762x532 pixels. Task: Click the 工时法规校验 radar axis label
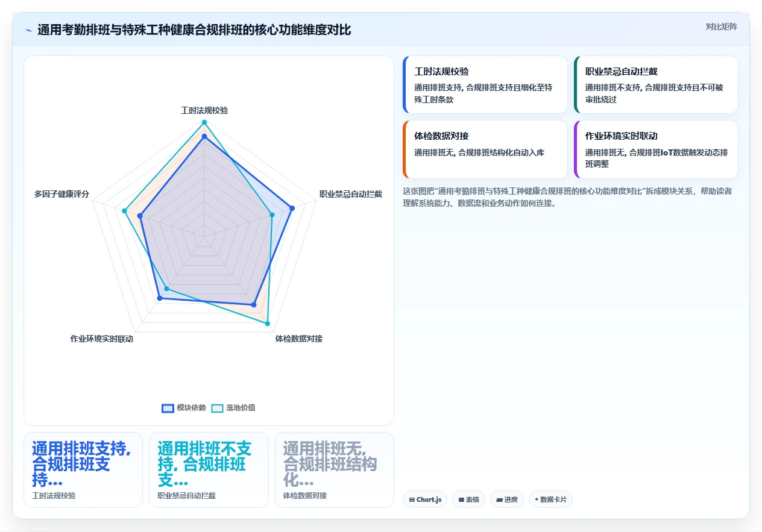(204, 110)
